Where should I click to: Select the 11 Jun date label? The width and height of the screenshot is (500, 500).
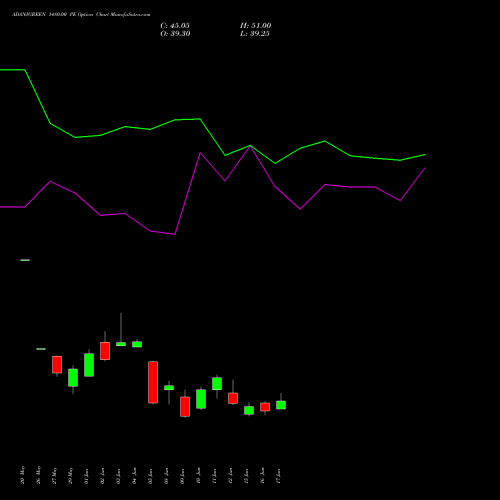[214, 476]
